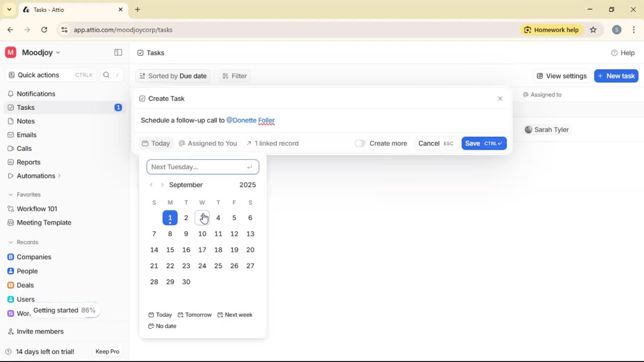
Task: Click the checkbox beside Create Task
Action: 142,99
